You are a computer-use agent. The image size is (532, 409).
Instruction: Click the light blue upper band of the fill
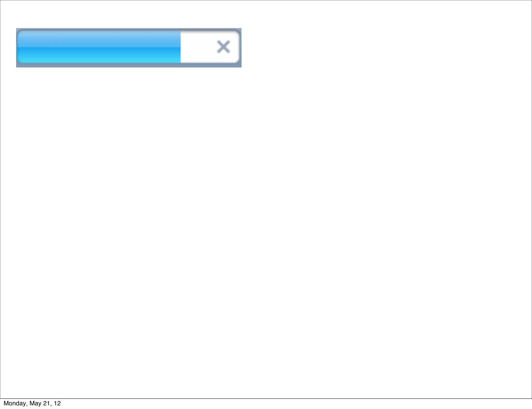pos(99,39)
